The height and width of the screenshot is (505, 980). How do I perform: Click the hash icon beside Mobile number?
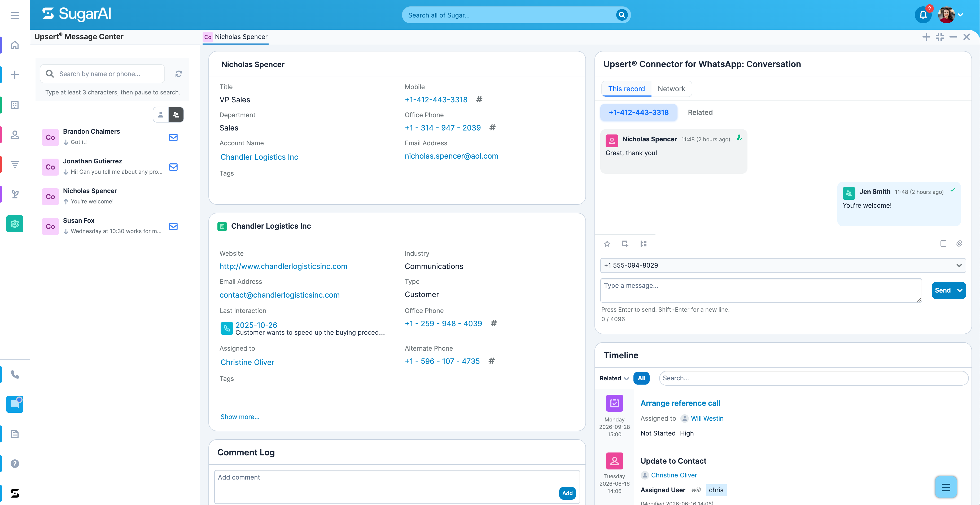pos(479,99)
